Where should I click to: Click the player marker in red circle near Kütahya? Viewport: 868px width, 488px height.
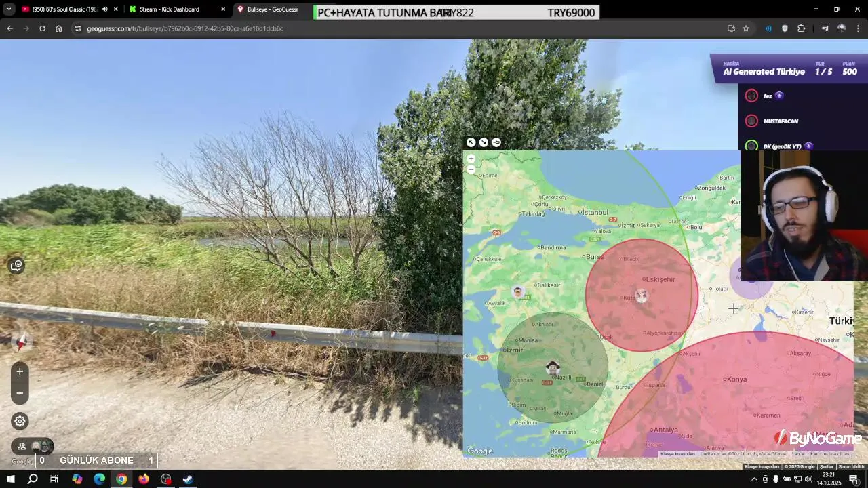coord(641,295)
